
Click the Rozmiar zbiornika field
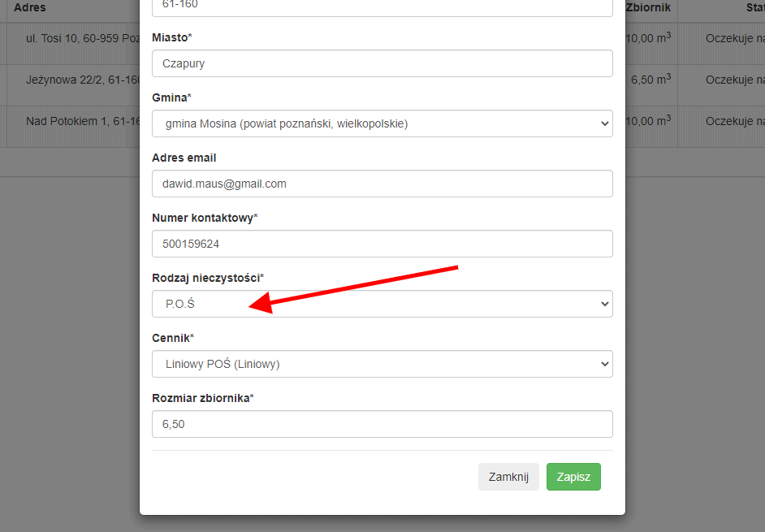point(382,424)
